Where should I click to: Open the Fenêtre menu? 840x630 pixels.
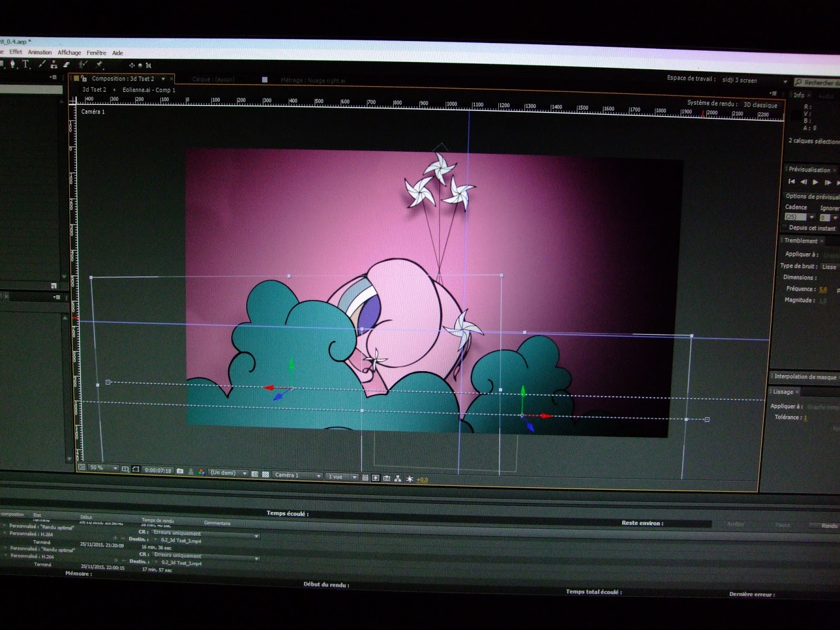click(97, 53)
